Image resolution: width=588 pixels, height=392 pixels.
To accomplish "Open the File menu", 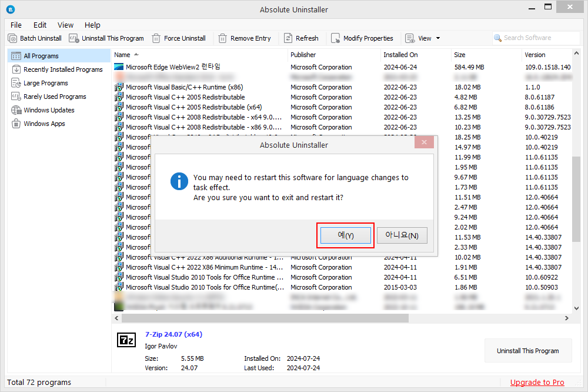I will (x=16, y=25).
